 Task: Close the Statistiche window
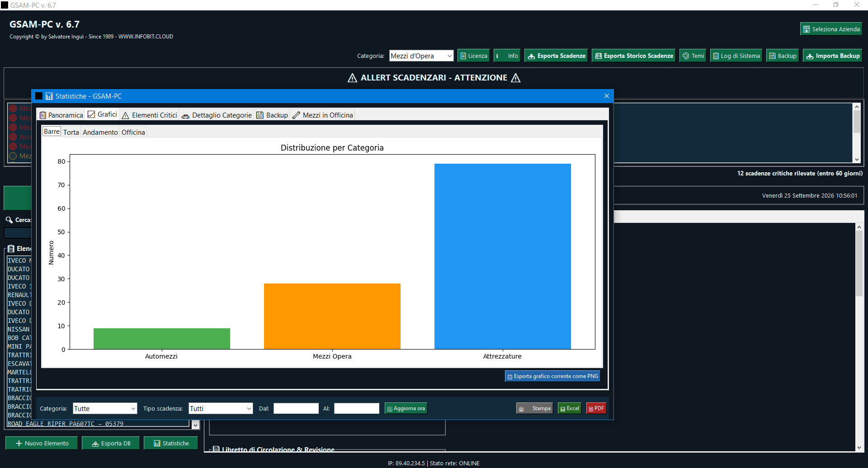(607, 96)
